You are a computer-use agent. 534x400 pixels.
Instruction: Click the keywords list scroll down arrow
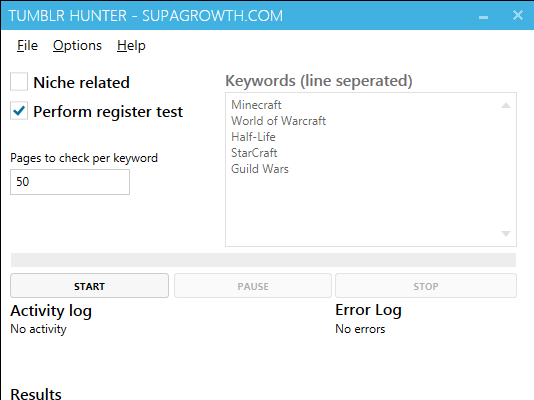(x=506, y=234)
